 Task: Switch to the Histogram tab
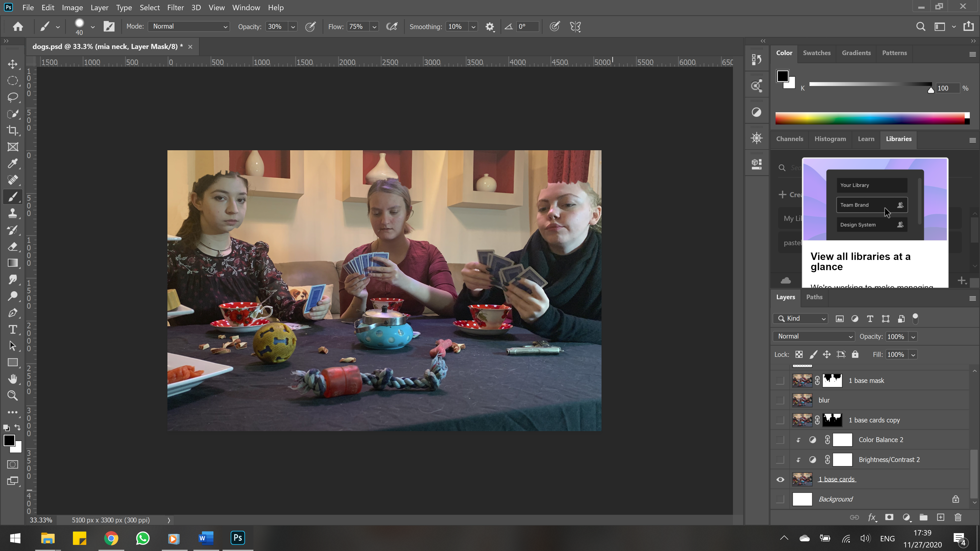pyautogui.click(x=830, y=139)
